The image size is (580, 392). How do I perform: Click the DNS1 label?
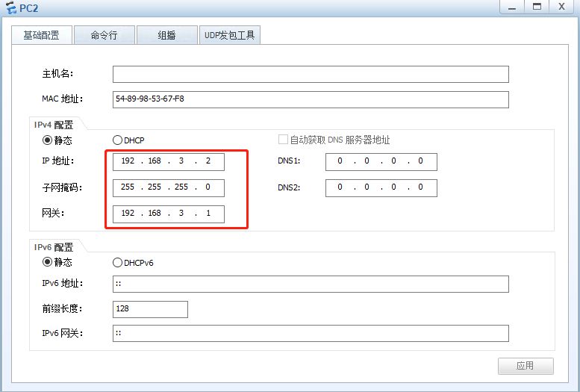289,161
